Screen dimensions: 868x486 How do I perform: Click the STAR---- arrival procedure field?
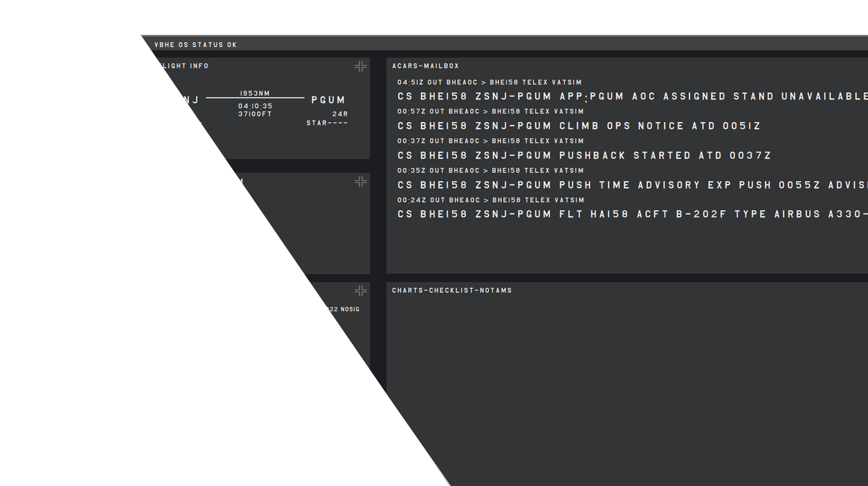tap(327, 123)
